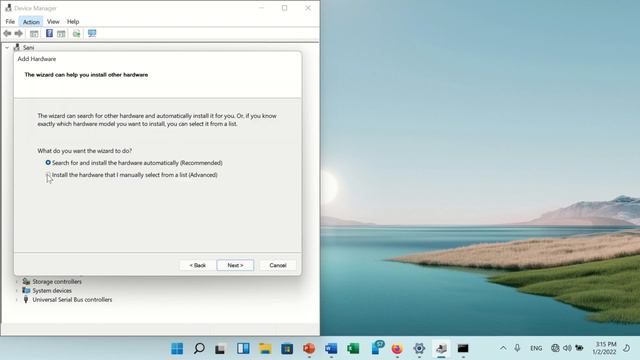Open the chat-bubble app icon on taskbar
Screen dimensions: 640x360
tap(378, 348)
